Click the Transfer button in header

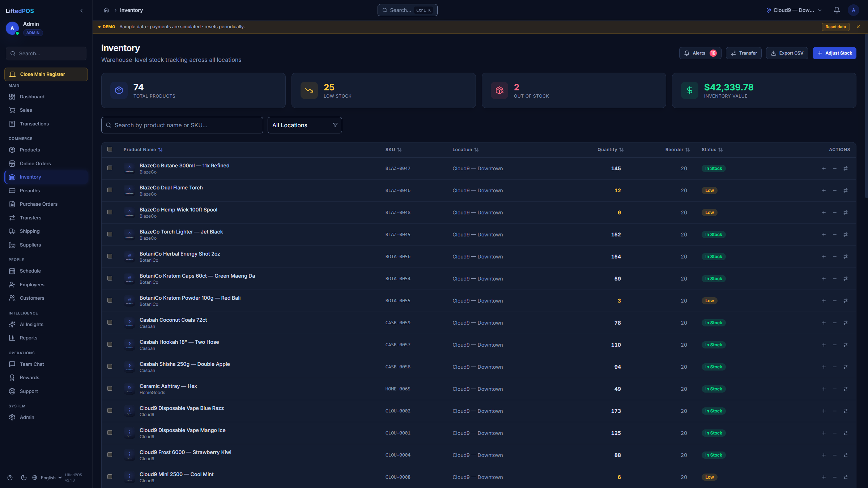tap(744, 53)
